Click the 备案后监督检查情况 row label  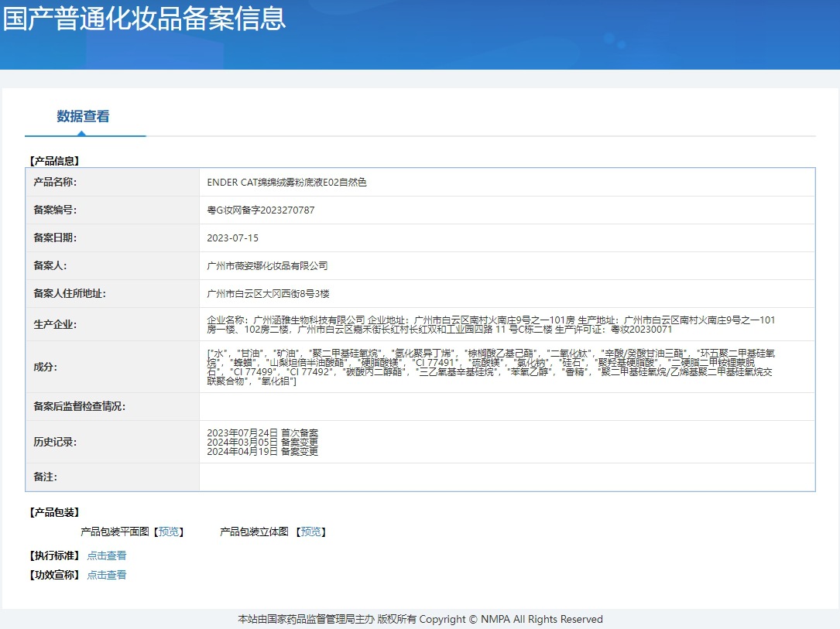point(79,406)
